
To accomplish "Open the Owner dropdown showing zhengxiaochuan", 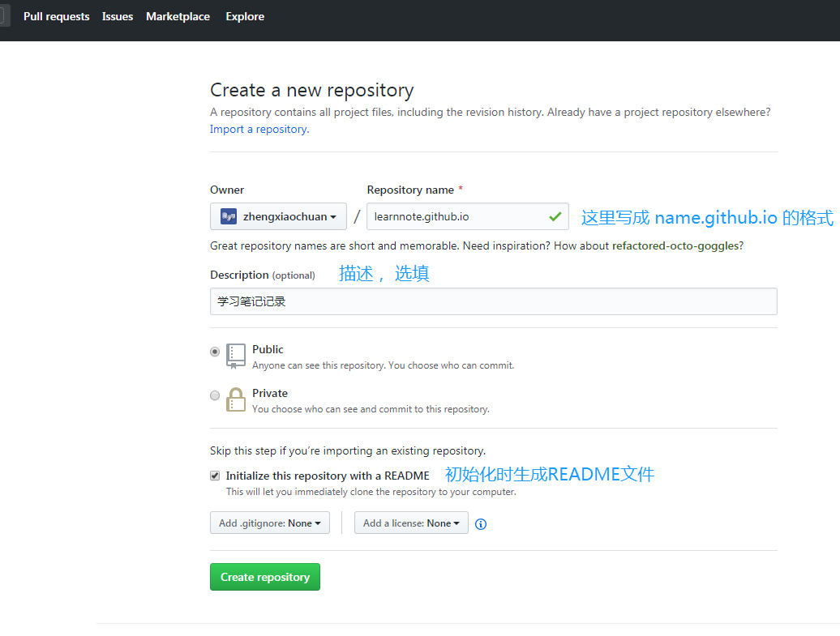I will [278, 216].
